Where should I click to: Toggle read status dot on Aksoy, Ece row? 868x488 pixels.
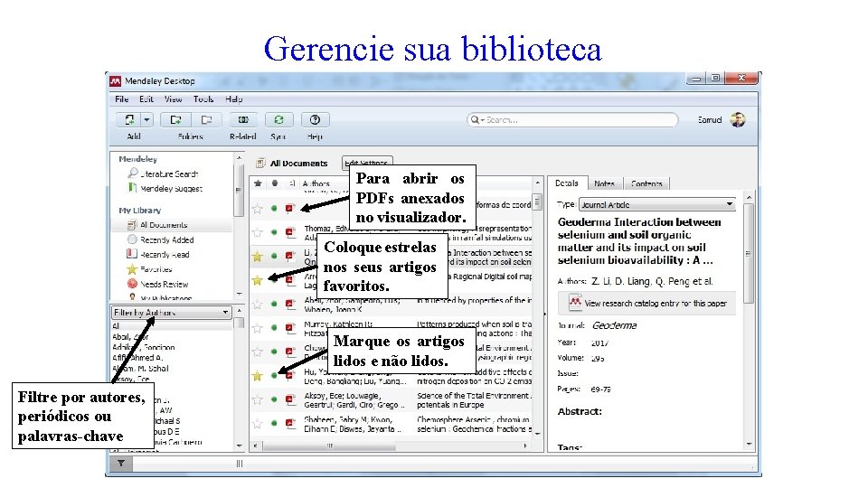(274, 399)
